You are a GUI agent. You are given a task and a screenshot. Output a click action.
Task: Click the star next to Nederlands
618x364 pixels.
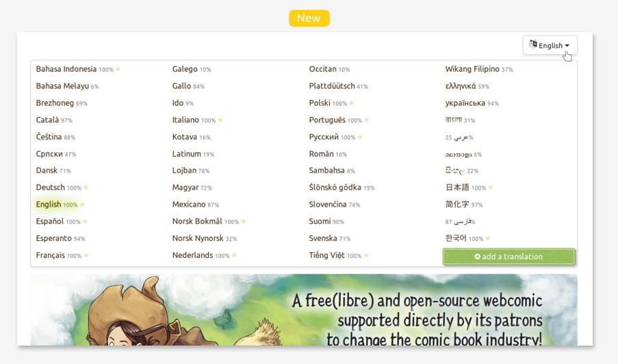pyautogui.click(x=234, y=255)
